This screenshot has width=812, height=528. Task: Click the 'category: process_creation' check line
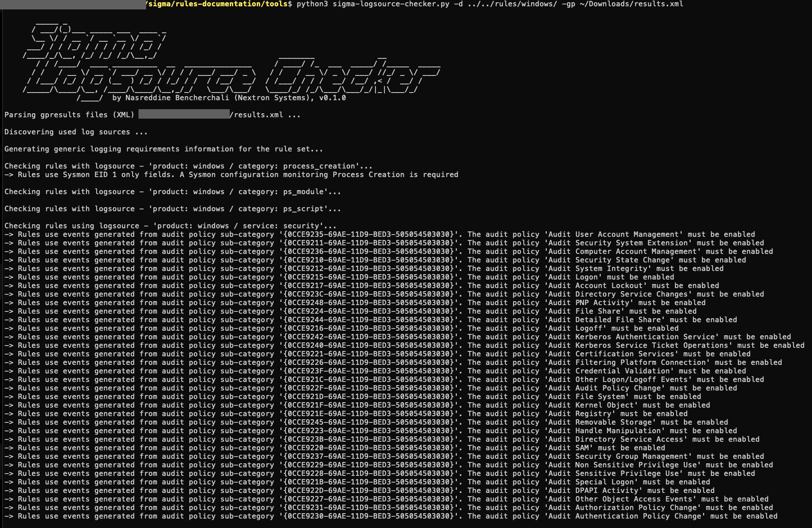point(188,166)
